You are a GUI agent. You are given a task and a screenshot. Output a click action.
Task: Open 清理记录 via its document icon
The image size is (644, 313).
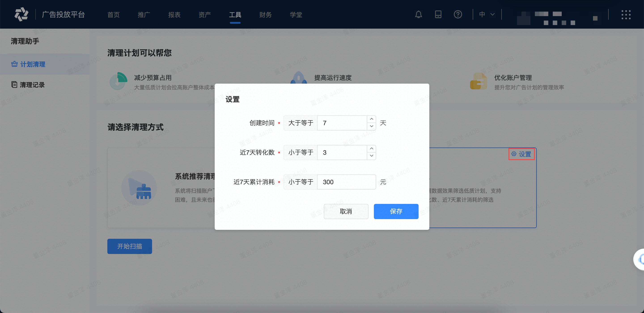(x=14, y=85)
